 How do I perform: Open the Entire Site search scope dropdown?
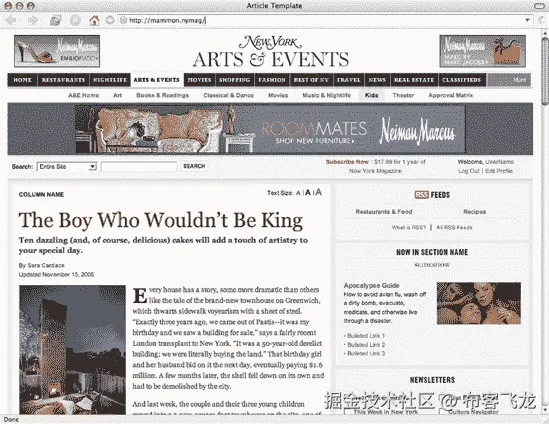point(67,167)
